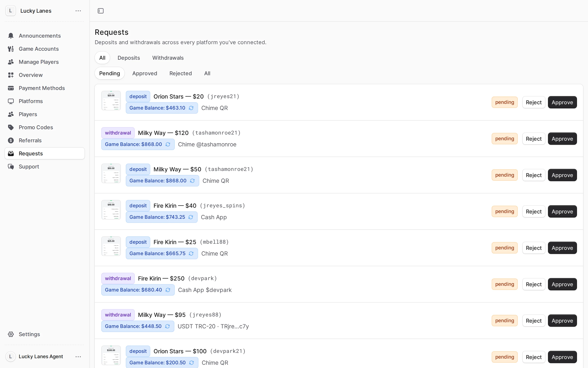The width and height of the screenshot is (588, 368).
Task: Refresh game balance for jreyes21 Orion Stars
Action: 191,108
